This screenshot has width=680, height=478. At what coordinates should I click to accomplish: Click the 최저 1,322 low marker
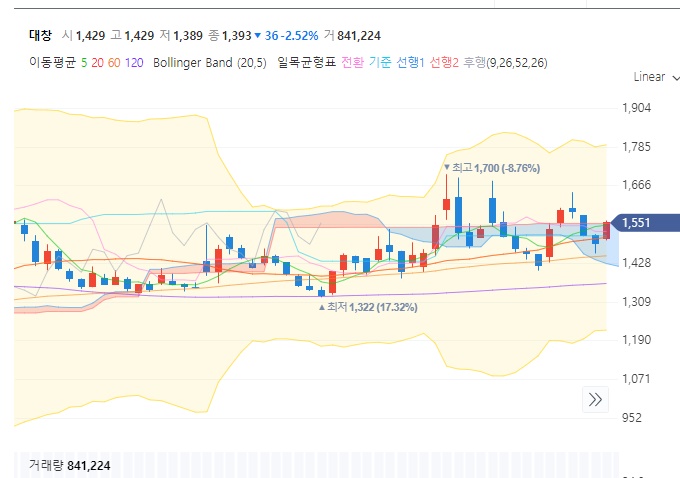click(368, 307)
